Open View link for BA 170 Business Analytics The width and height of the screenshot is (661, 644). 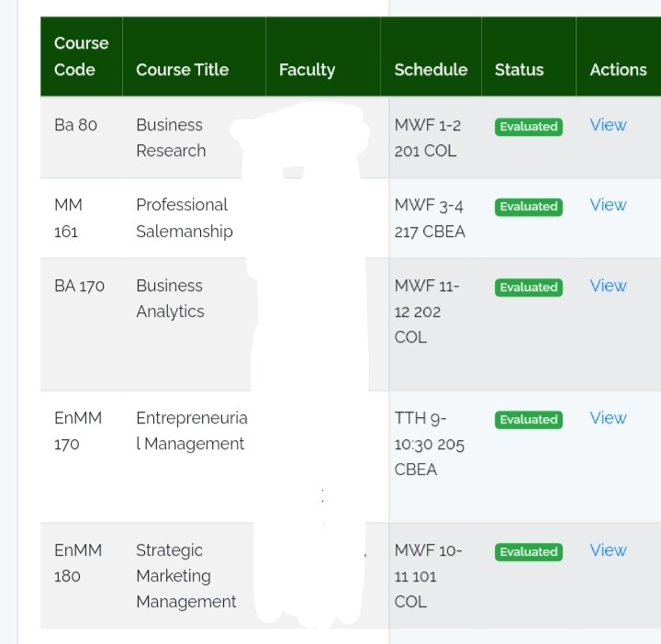click(608, 286)
